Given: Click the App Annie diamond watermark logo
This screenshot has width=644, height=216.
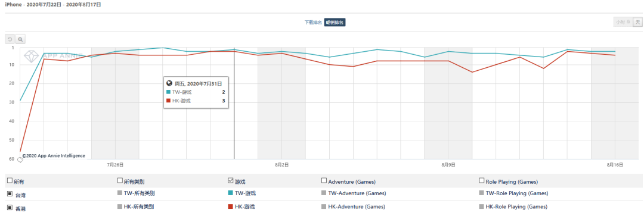Looking at the screenshot, I should coord(30,56).
